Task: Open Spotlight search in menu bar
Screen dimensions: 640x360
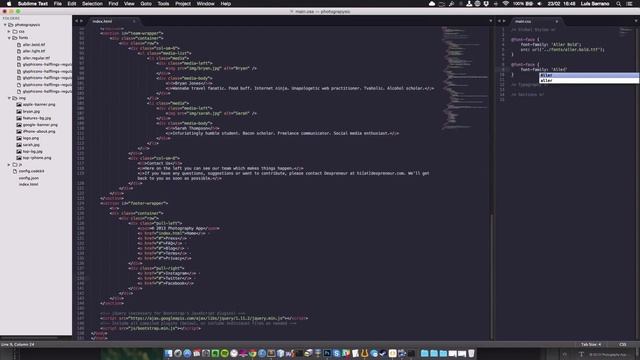Action: 619,4
